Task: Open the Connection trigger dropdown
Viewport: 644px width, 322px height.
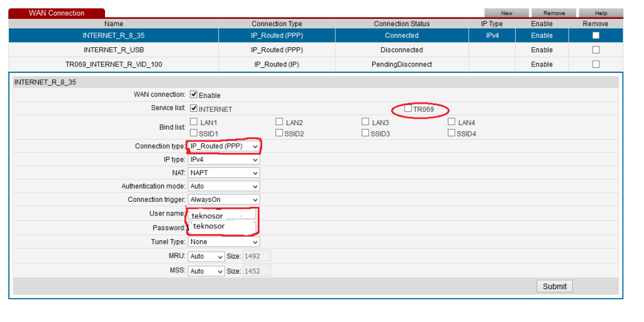Action: point(223,199)
